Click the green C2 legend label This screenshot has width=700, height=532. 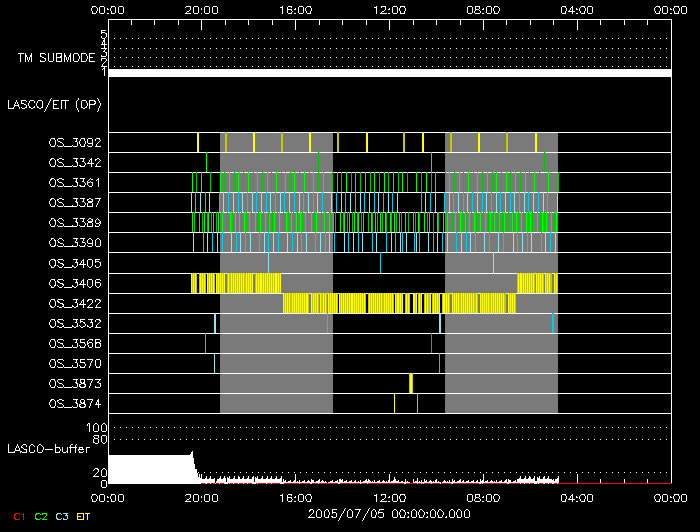pos(40,516)
